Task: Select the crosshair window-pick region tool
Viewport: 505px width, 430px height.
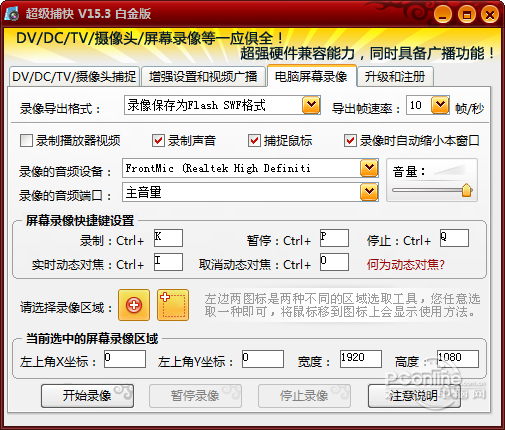Action: pyautogui.click(x=134, y=305)
